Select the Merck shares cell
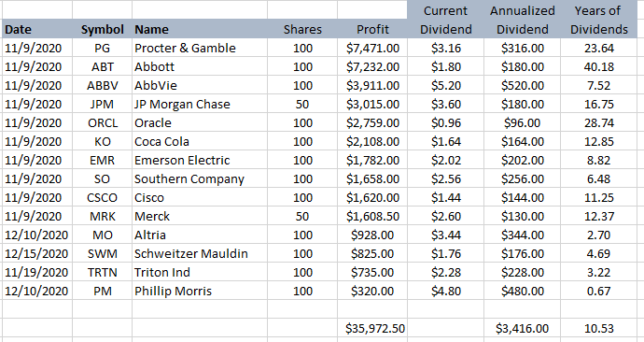Screen dimensions: 644x342 pyautogui.click(x=302, y=216)
